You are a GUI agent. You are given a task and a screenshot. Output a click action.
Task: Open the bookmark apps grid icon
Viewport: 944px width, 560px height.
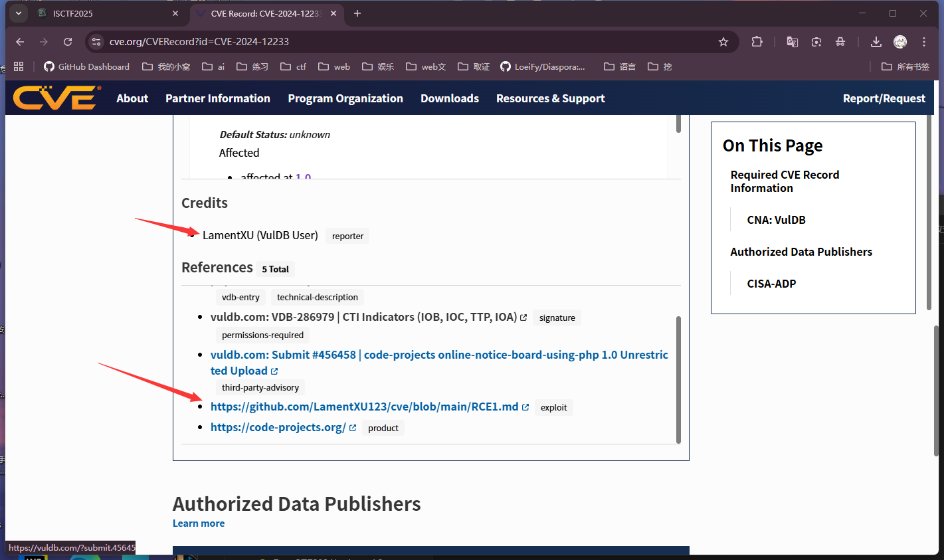tap(19, 66)
